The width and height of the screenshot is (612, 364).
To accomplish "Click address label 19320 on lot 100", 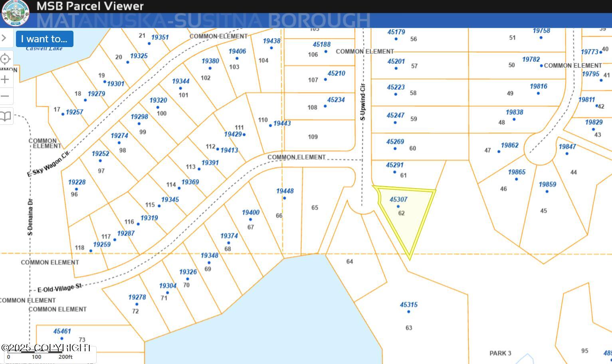I will (158, 100).
